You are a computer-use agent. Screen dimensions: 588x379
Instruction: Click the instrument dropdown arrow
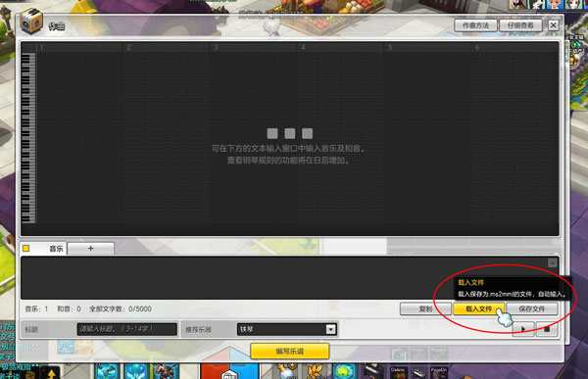(330, 329)
